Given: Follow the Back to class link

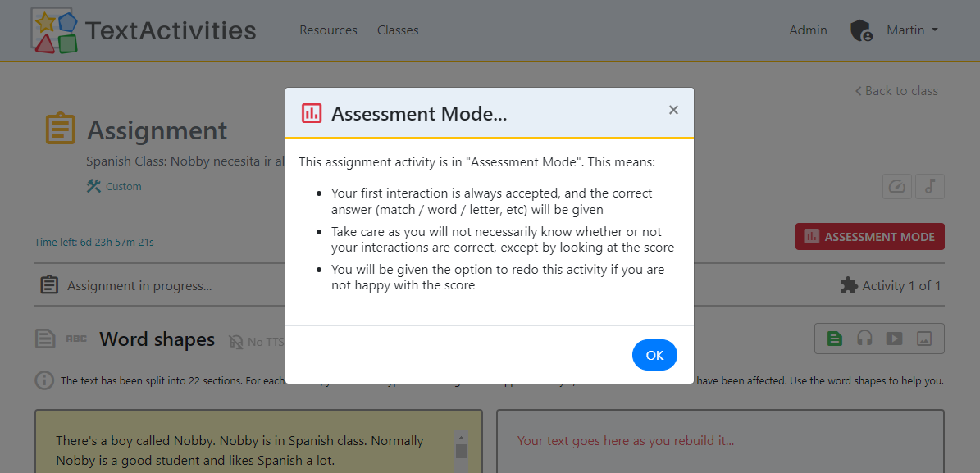Looking at the screenshot, I should pos(896,91).
